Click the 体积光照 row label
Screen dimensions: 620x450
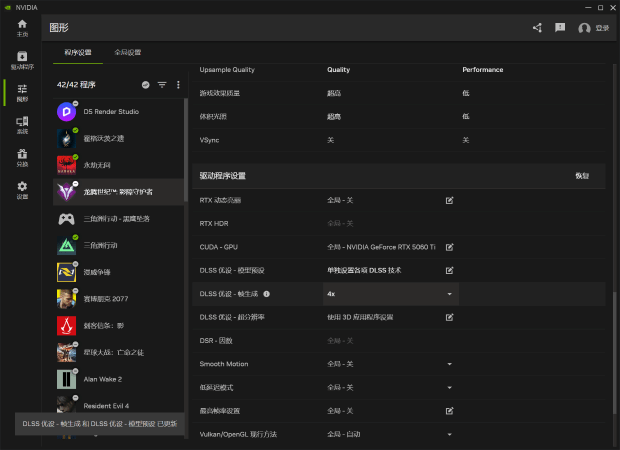click(213, 117)
